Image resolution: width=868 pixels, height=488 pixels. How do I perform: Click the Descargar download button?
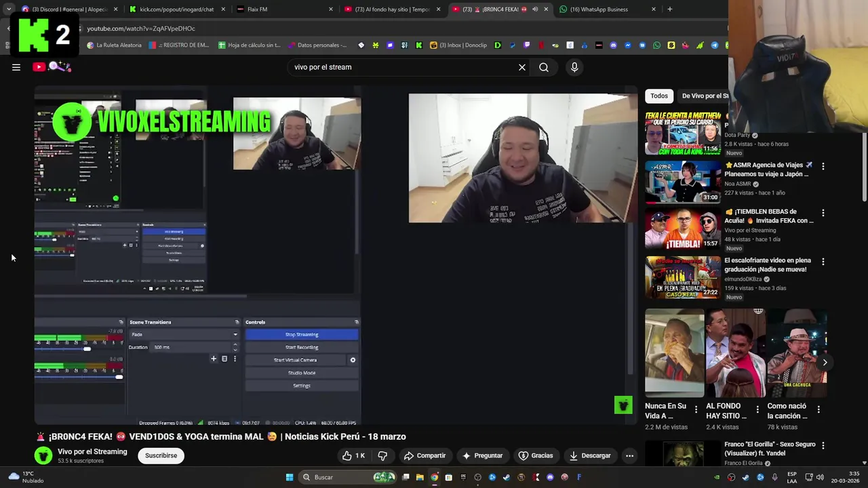point(590,455)
